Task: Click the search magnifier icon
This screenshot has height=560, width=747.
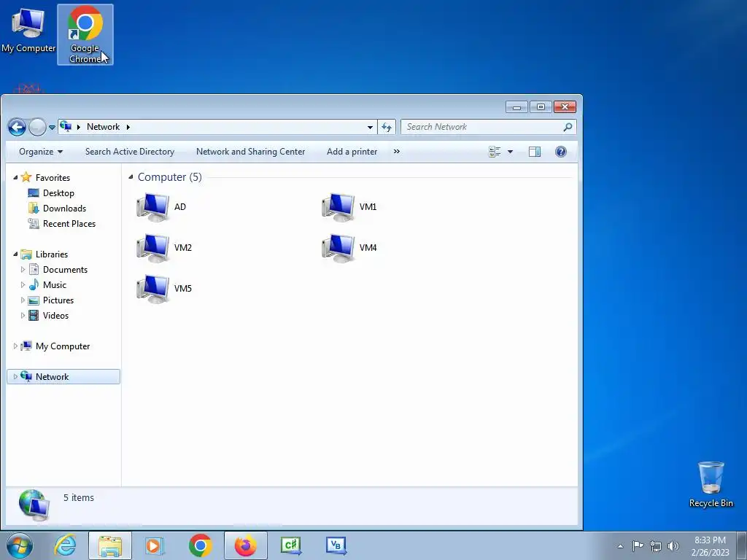Action: coord(568,127)
